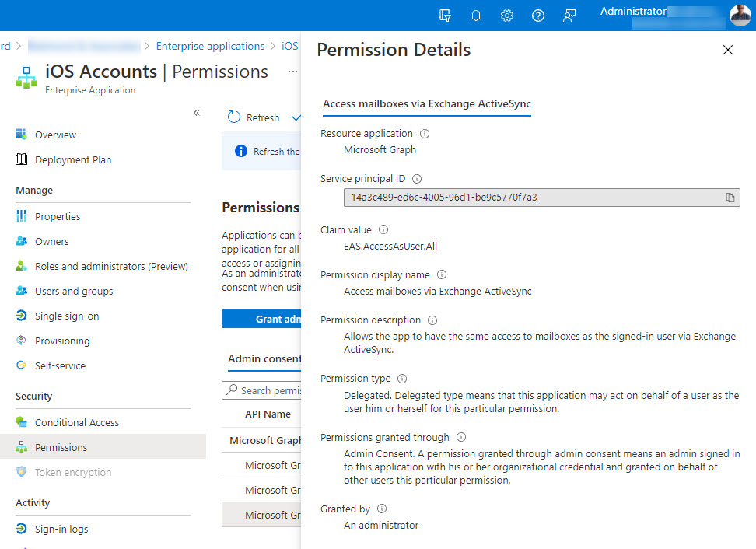Viewport: 756px width, 549px height.
Task: Click the Refresh icon
Action: tap(234, 117)
